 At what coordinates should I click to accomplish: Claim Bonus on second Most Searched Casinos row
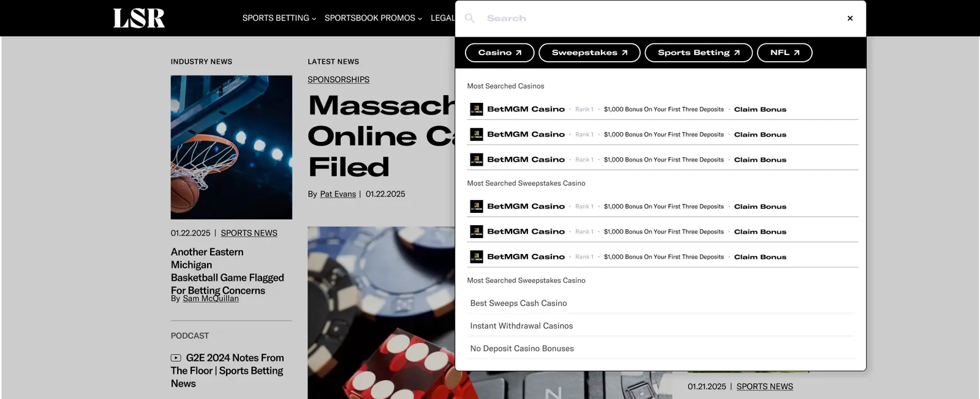[760, 135]
